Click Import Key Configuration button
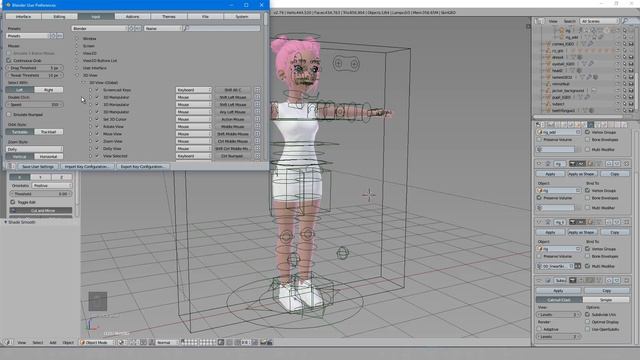The width and height of the screenshot is (640, 360). (87, 167)
